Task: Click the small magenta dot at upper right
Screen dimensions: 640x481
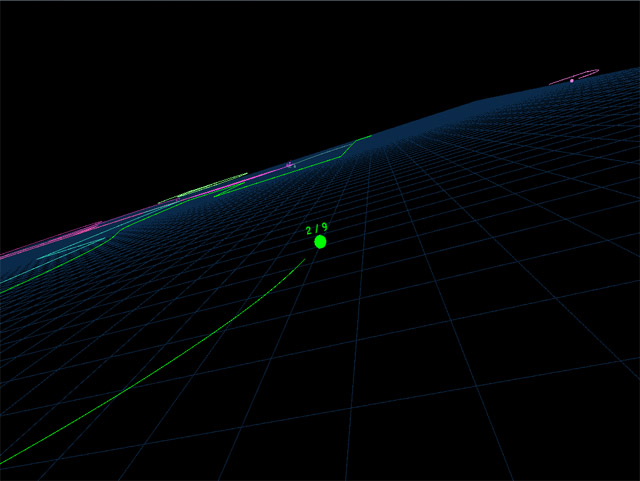Action: point(572,80)
